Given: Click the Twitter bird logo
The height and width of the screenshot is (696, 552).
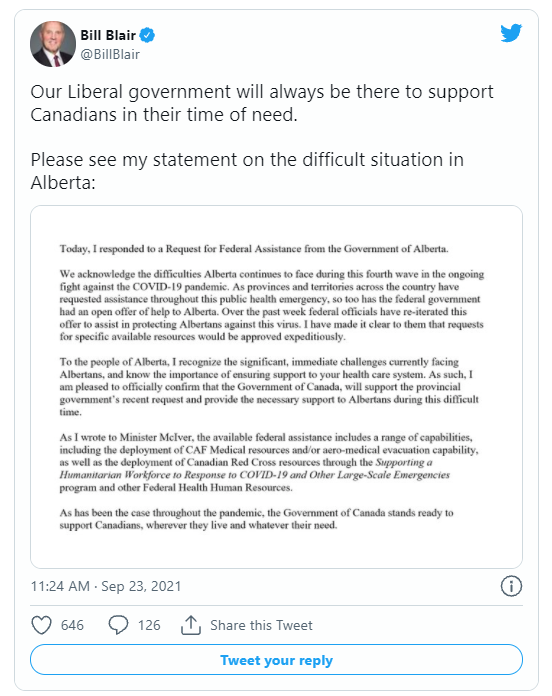Looking at the screenshot, I should tap(511, 33).
